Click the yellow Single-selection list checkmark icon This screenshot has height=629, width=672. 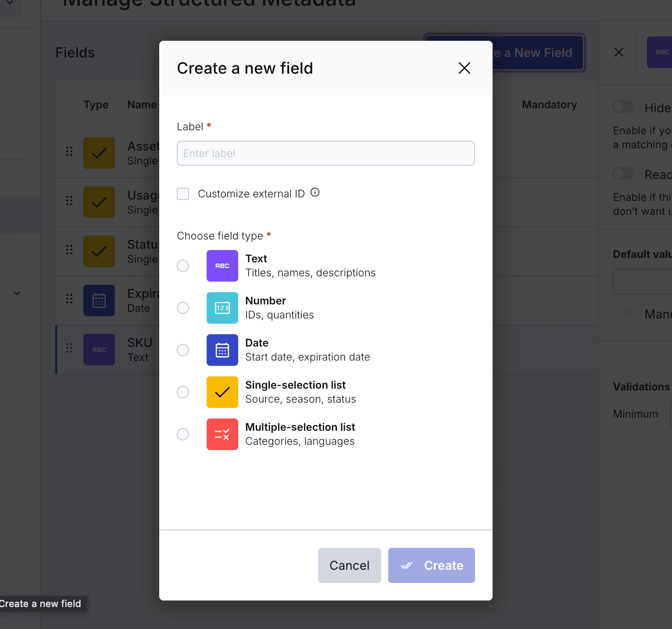point(222,392)
